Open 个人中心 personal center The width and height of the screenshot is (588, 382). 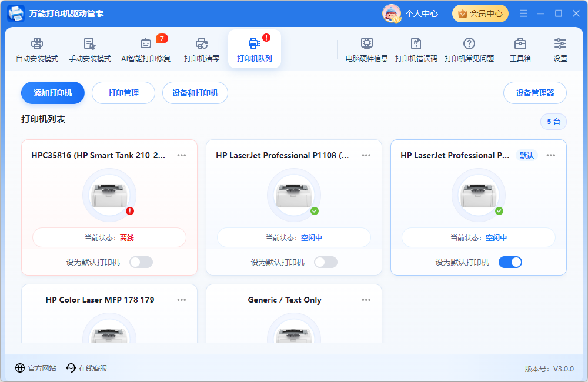[421, 14]
